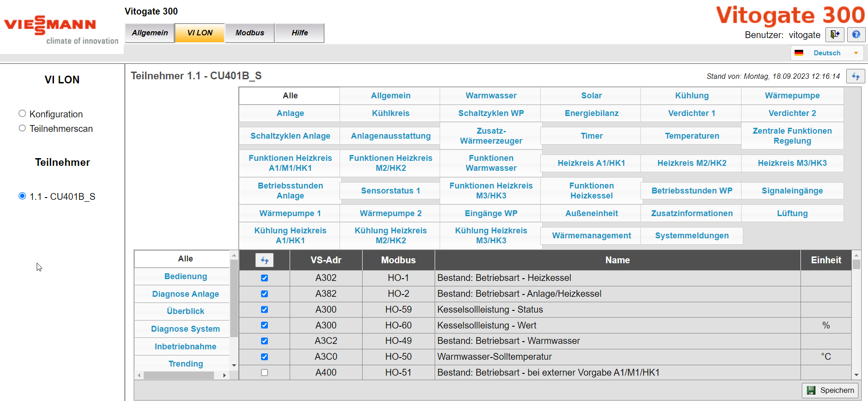Viewport: 868px width, 401px height.
Task: Click the German flag icon
Action: coord(799,53)
